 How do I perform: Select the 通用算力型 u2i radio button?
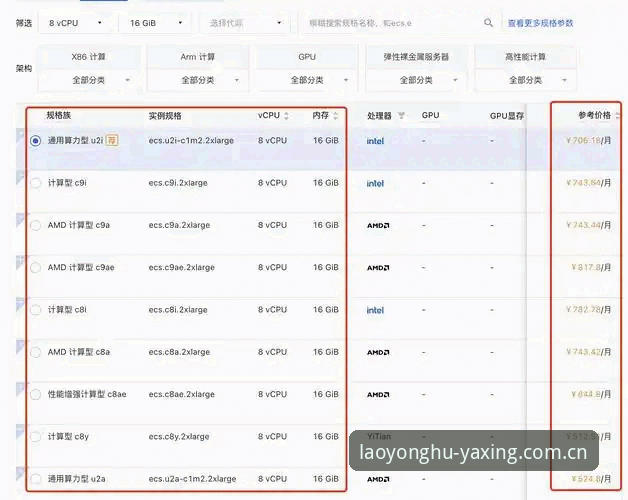[x=36, y=141]
